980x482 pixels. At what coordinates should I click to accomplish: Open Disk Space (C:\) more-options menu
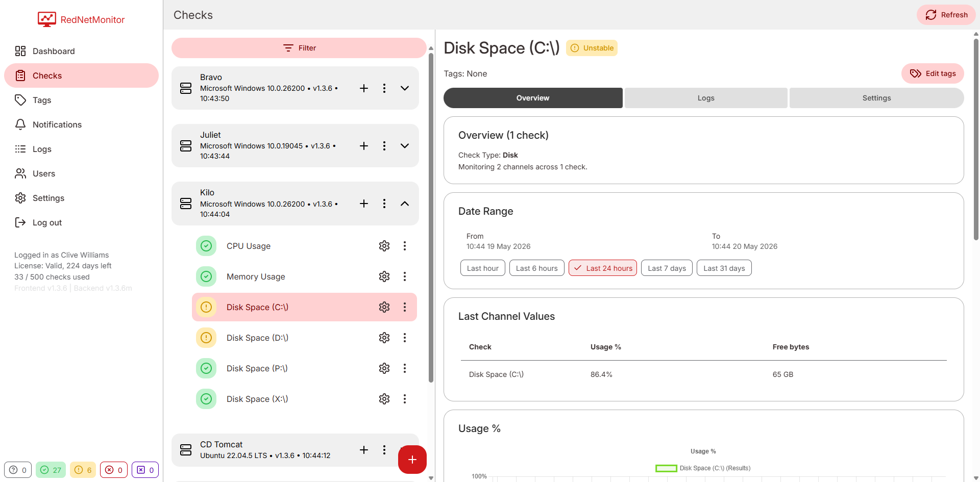(405, 307)
